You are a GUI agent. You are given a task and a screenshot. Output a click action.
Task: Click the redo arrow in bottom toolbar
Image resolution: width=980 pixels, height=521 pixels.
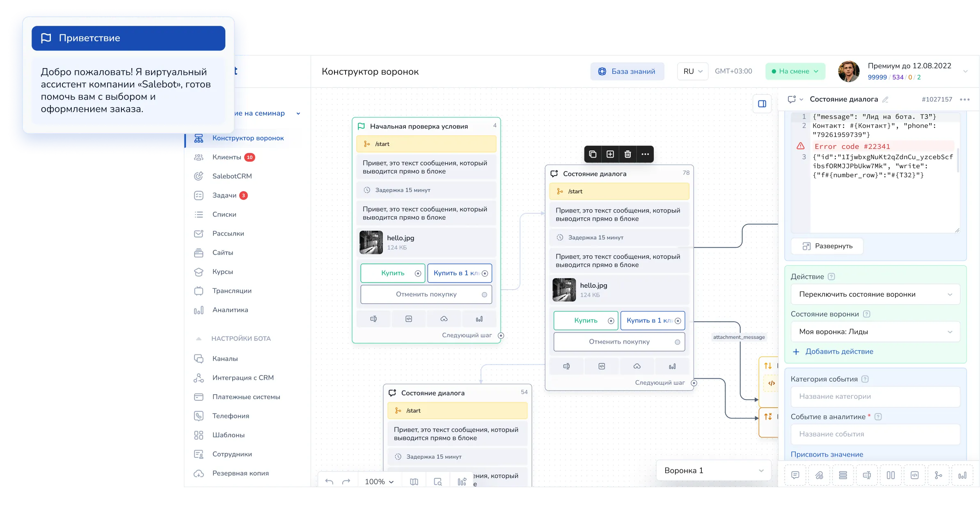click(x=346, y=481)
